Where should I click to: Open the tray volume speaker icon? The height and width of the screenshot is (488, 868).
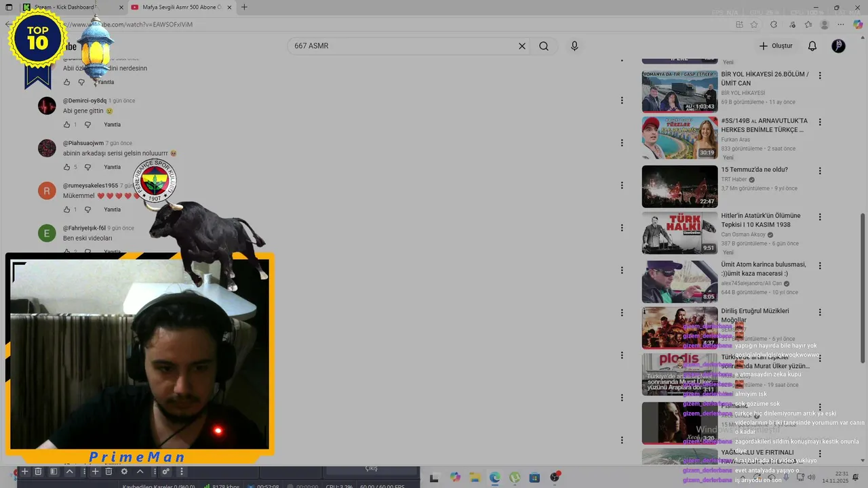coord(812,477)
